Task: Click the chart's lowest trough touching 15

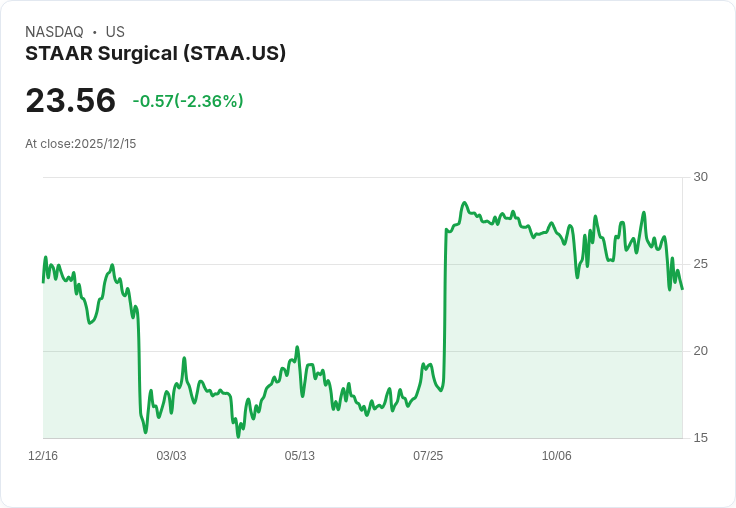Action: [238, 437]
